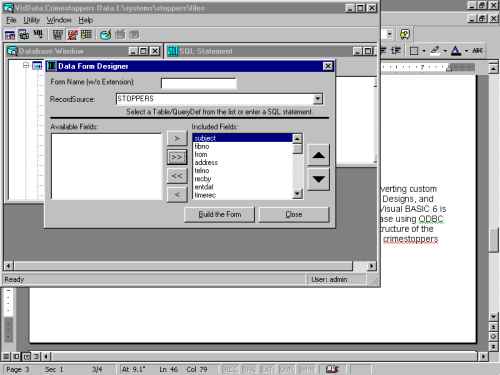Open the partly hidden Word toolbar dropdown arrow
The width and height of the screenshot is (500, 375).
tap(389, 34)
